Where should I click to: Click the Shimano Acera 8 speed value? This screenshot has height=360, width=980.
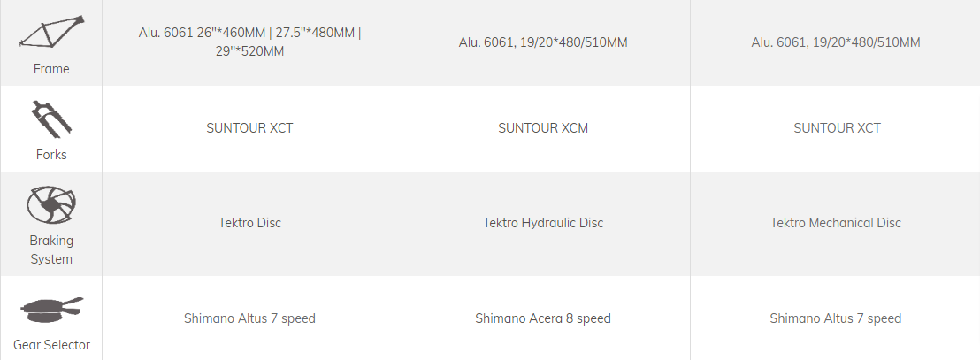point(543,318)
